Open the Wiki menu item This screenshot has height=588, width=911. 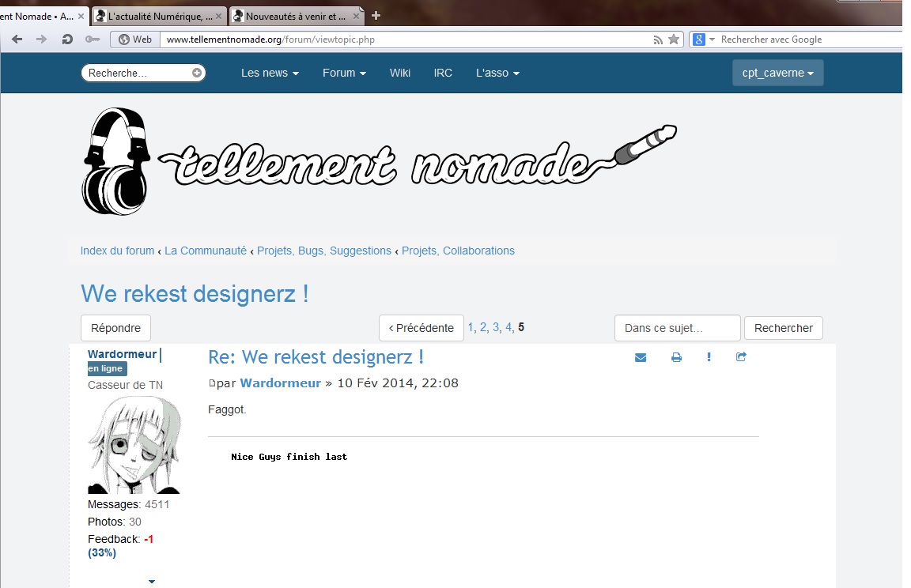(400, 73)
